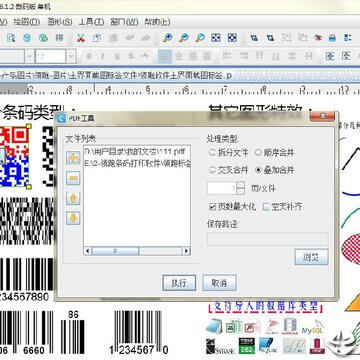Click the zoom in magnifier icon

click(167, 38)
